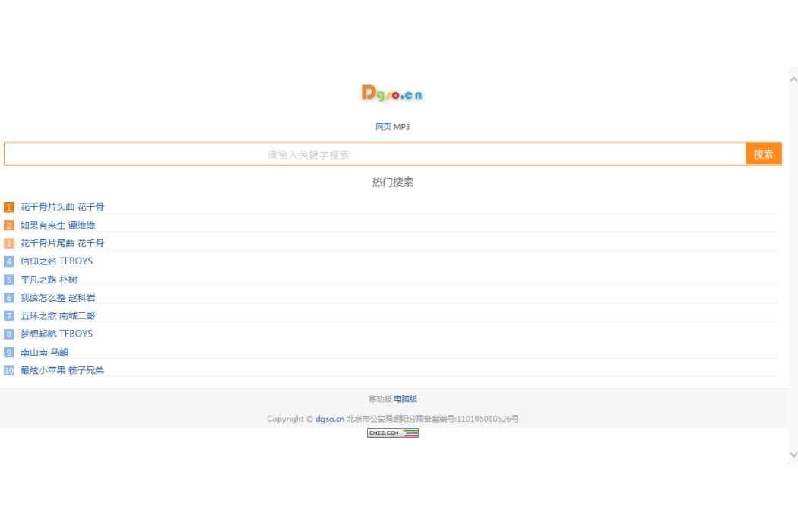The height and width of the screenshot is (532, 798).
Task: Click rank badge number 3
Action: (x=8, y=243)
